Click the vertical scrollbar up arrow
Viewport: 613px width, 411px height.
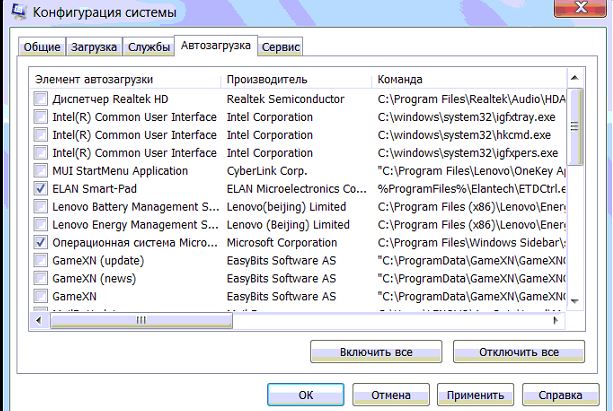click(575, 78)
